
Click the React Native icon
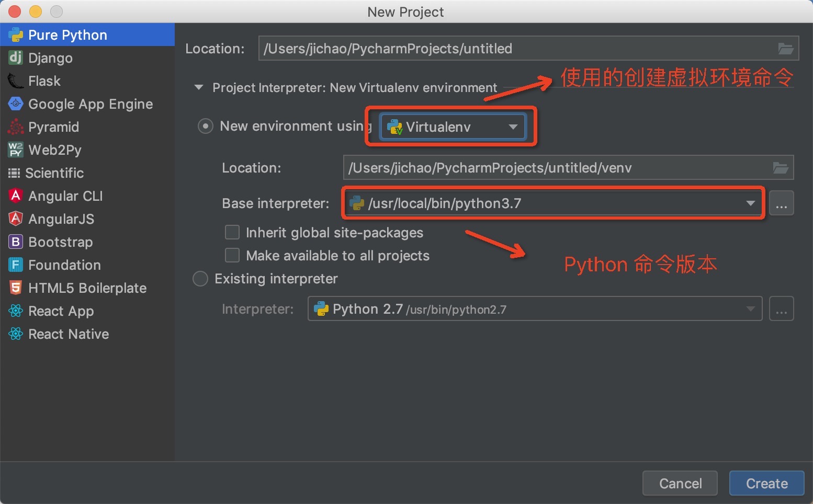[x=15, y=334]
